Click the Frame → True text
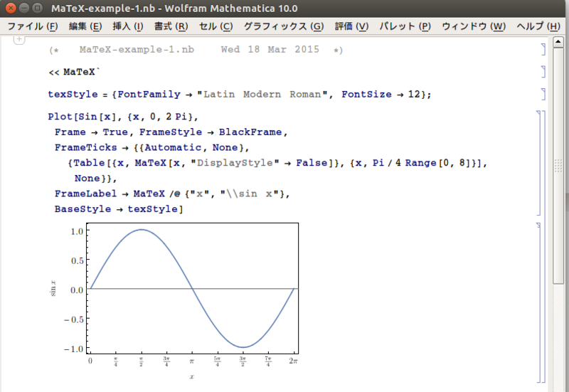This screenshot has height=392, width=569. pos(91,132)
